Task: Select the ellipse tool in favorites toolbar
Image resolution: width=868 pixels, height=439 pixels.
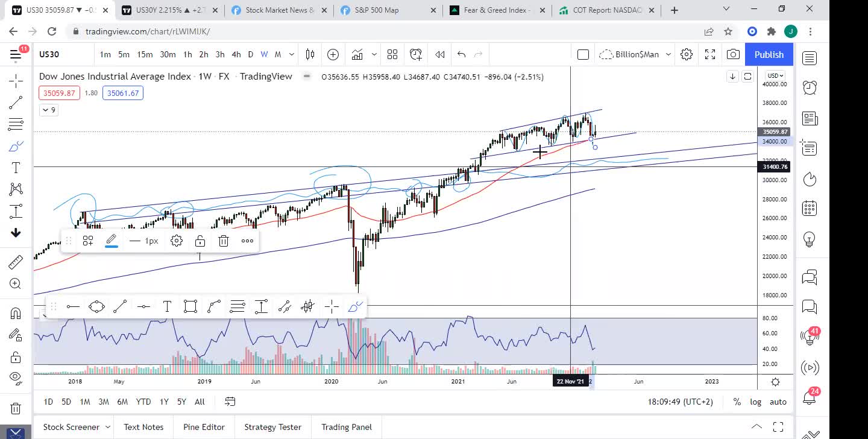Action: [96, 307]
